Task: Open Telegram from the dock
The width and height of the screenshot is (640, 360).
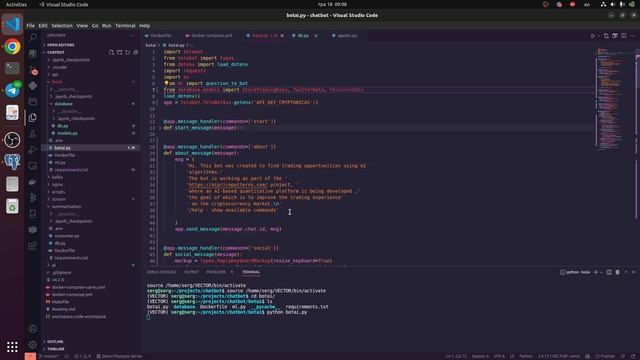Action: click(x=12, y=90)
